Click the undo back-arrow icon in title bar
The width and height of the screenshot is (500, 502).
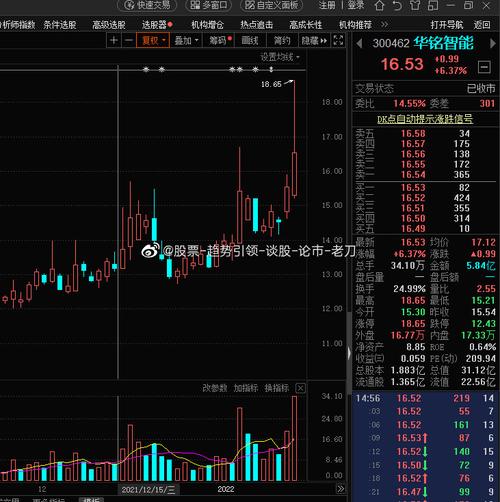[x=397, y=6]
